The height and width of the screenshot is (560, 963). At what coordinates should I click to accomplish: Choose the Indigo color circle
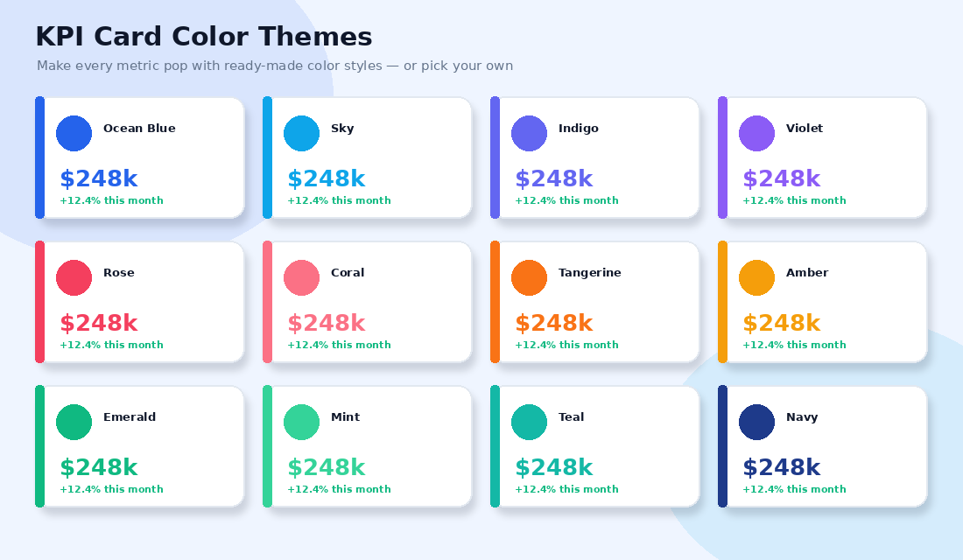(x=529, y=133)
